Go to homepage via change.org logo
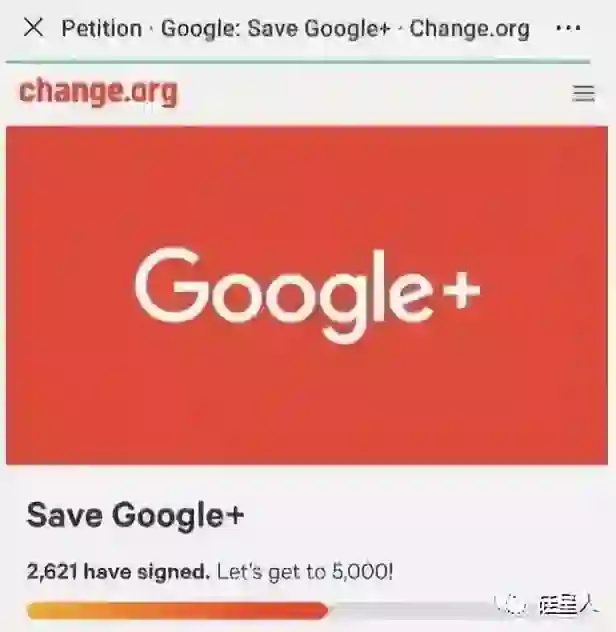The height and width of the screenshot is (632, 616). click(99, 92)
